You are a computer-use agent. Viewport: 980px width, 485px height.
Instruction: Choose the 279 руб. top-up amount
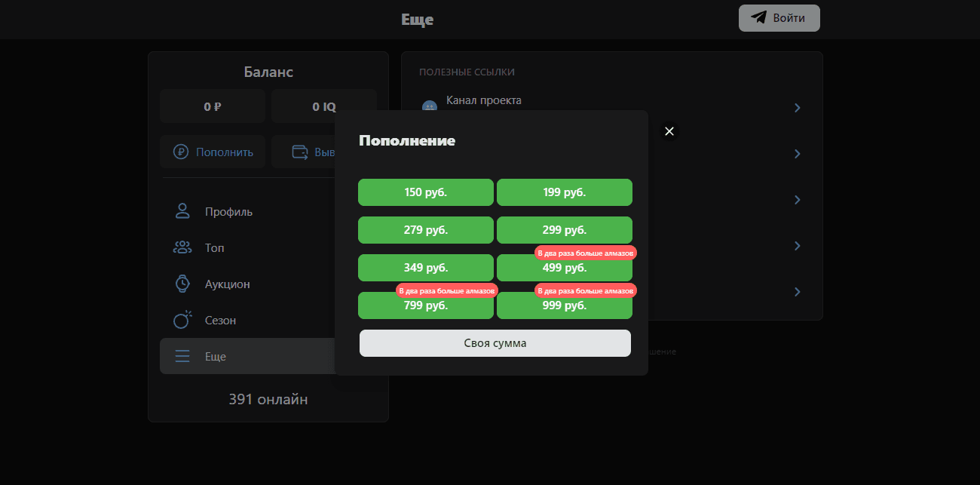click(x=425, y=230)
